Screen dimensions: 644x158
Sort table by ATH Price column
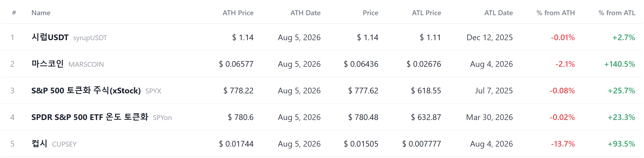238,13
